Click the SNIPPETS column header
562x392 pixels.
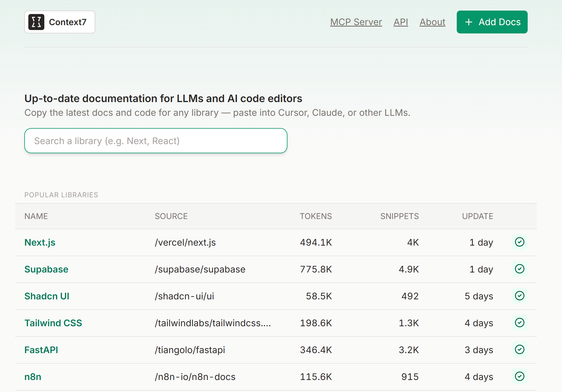400,216
